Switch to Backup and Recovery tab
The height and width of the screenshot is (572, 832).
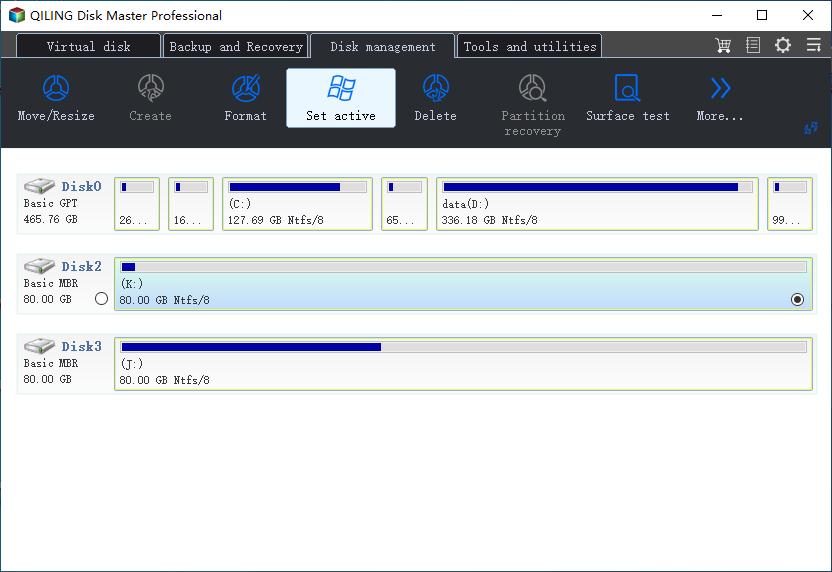[x=236, y=46]
